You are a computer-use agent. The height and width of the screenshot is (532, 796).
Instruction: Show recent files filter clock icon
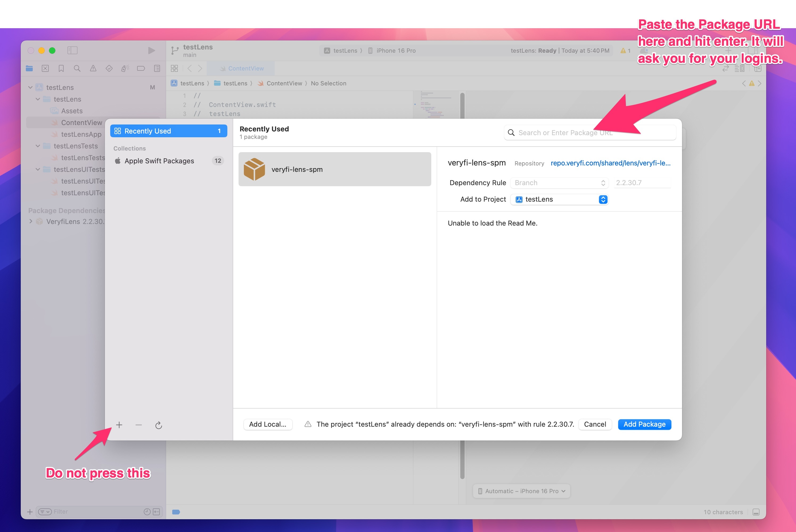point(147,512)
